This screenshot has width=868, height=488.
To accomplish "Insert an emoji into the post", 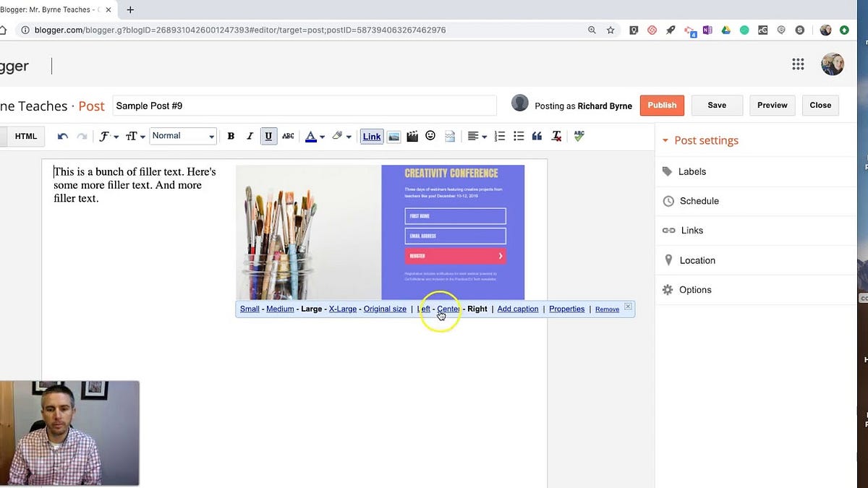I will click(430, 136).
